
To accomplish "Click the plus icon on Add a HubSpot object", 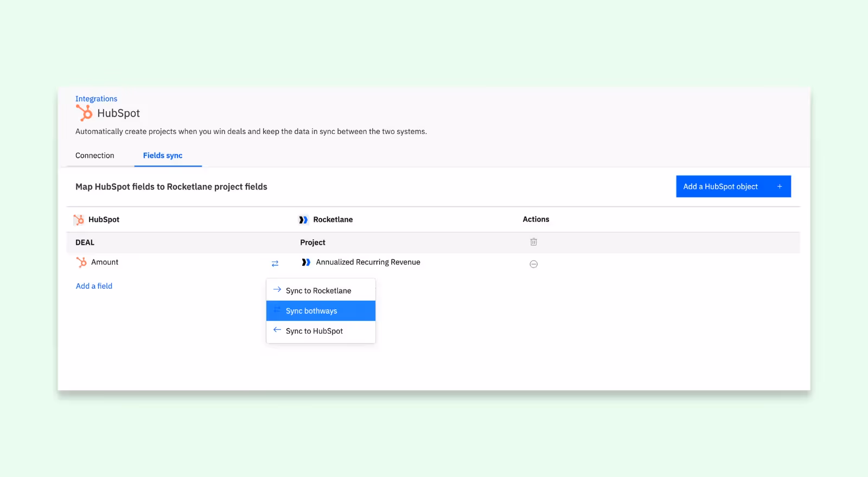I will (x=780, y=187).
